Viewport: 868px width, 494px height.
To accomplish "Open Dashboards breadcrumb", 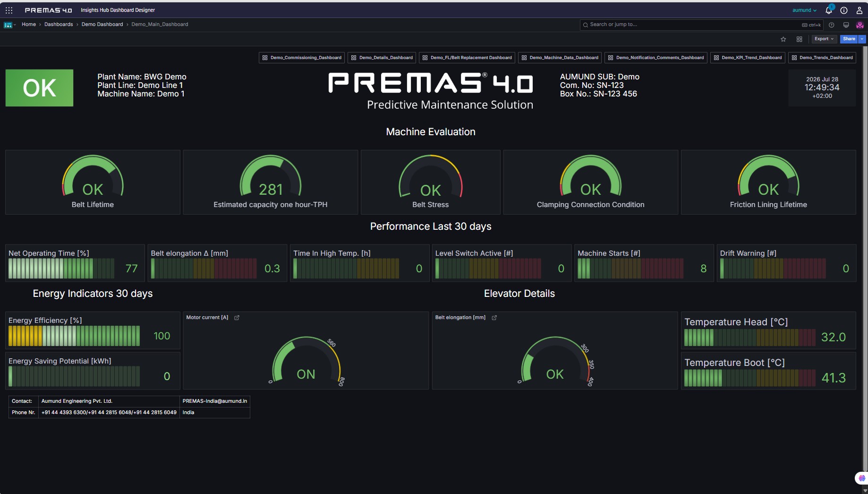I will (x=59, y=24).
